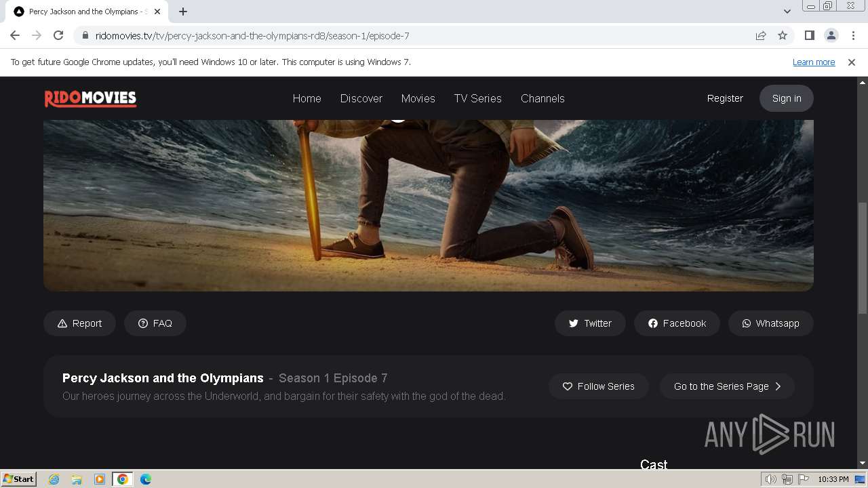
Task: Close the Percy Jackson tab
Action: click(159, 12)
